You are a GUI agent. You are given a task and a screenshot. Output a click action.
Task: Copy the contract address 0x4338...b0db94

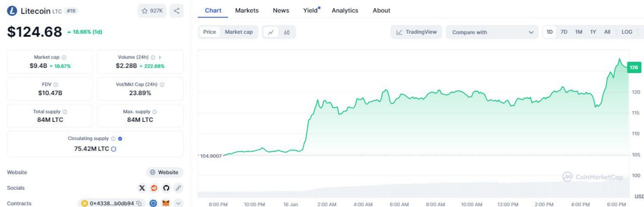138,203
